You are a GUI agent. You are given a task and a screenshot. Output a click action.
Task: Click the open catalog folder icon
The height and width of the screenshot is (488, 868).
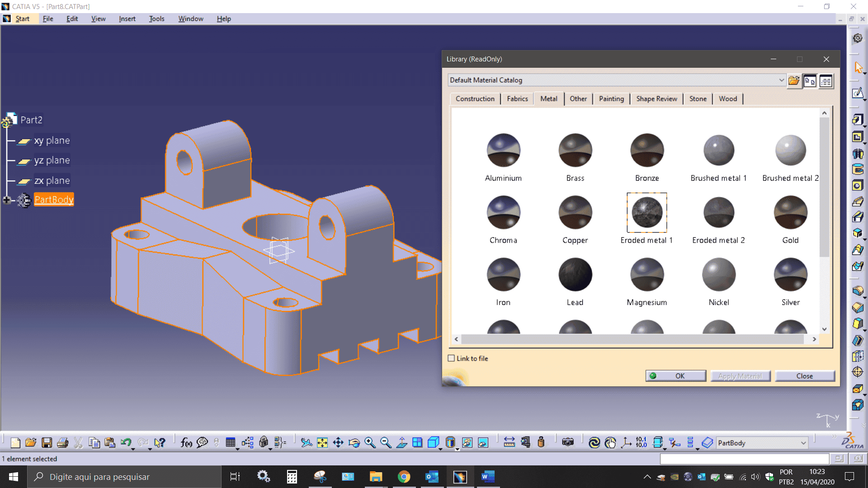coord(794,81)
